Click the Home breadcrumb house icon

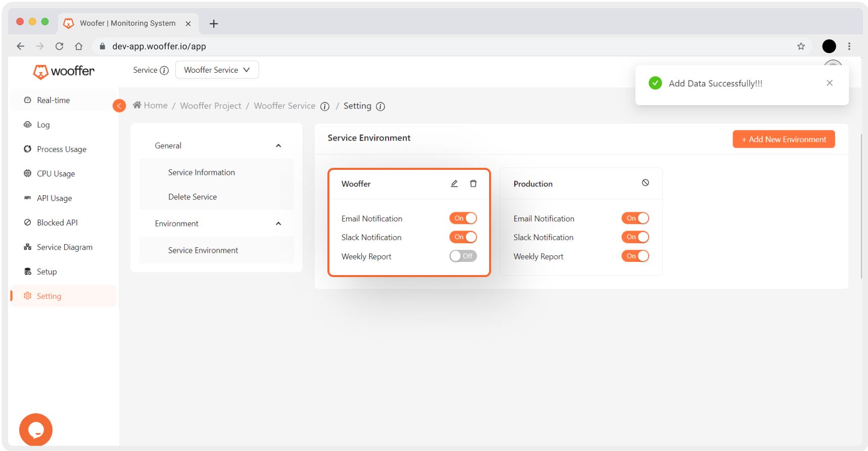(x=137, y=105)
